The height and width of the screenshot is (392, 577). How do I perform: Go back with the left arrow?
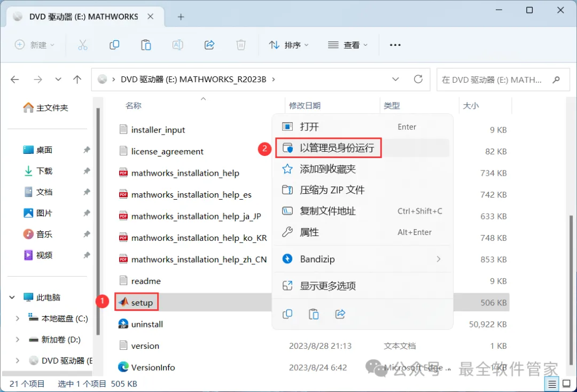[x=15, y=80]
